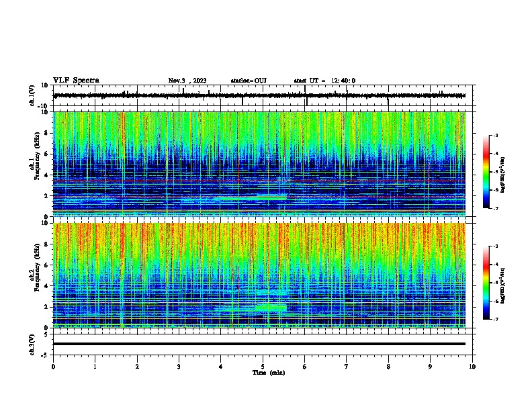
Task: Click the "-7" label of ch.2 color bar
Action: pos(496,320)
